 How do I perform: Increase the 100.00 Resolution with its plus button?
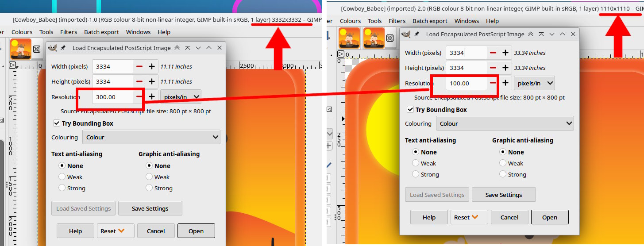[505, 83]
